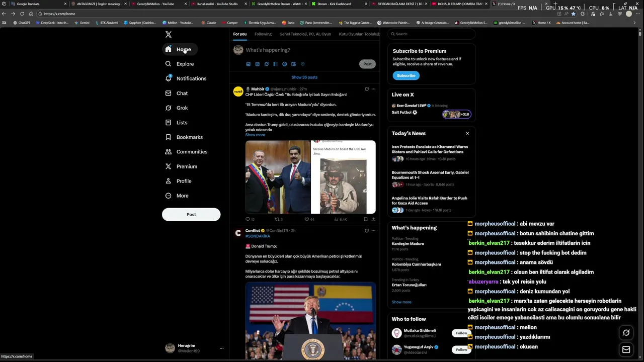Open Premium in the sidebar
Image resolution: width=644 pixels, height=362 pixels.
181,166
